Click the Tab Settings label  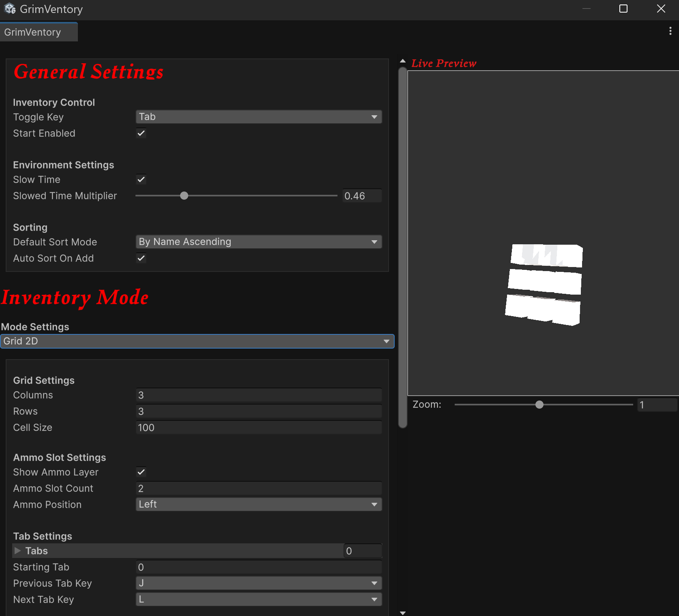coord(43,536)
